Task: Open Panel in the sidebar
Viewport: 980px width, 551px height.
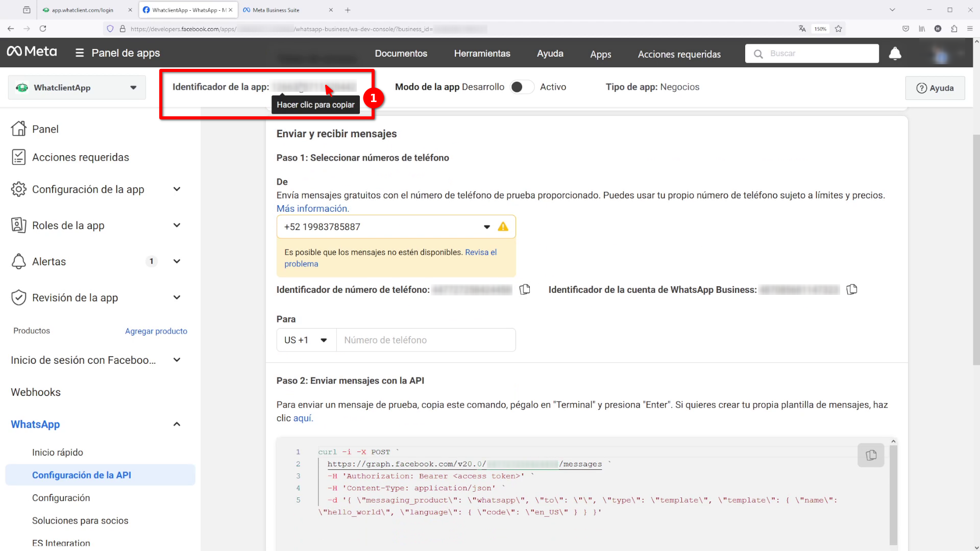Action: coord(45,129)
